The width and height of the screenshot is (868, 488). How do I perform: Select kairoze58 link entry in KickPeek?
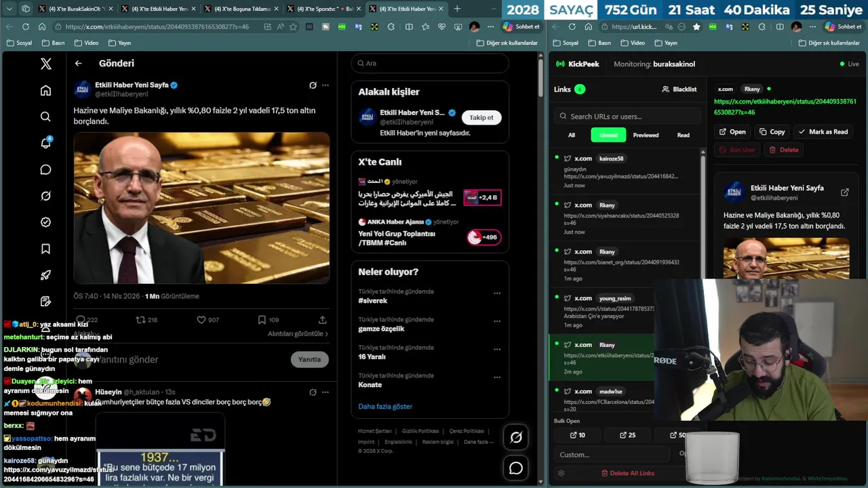point(624,171)
